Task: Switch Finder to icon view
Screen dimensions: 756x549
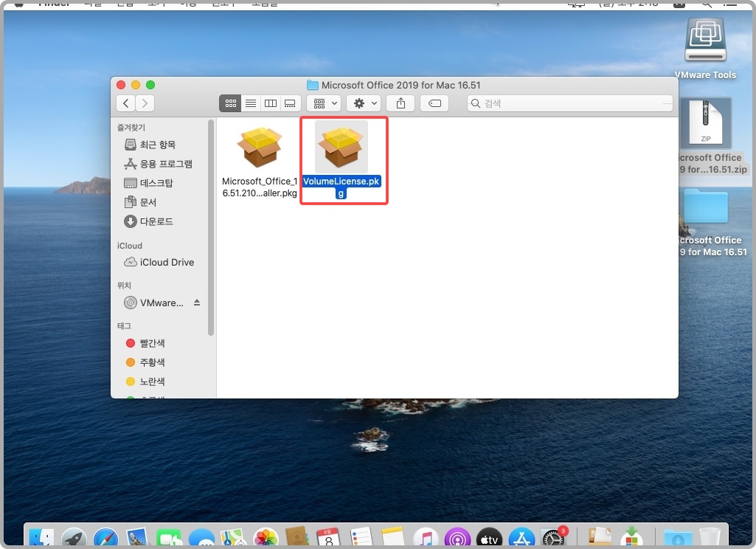Action: 230,103
